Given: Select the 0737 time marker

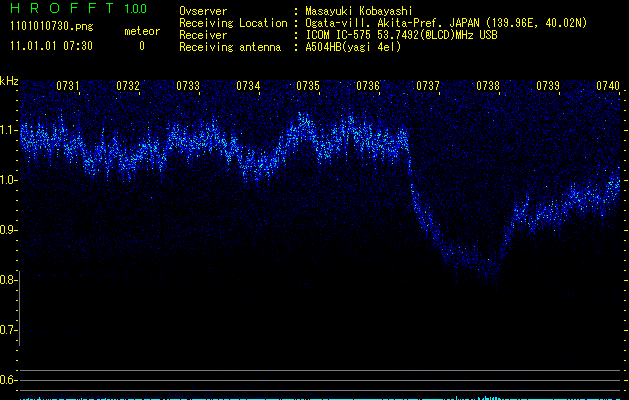Looking at the screenshot, I should point(428,87).
